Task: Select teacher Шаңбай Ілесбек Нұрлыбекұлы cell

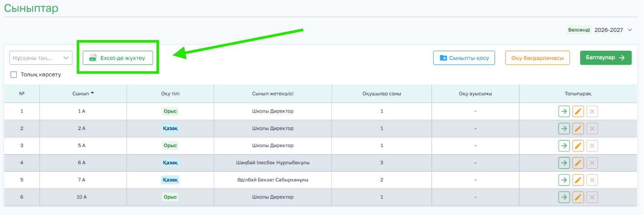Action: click(273, 163)
